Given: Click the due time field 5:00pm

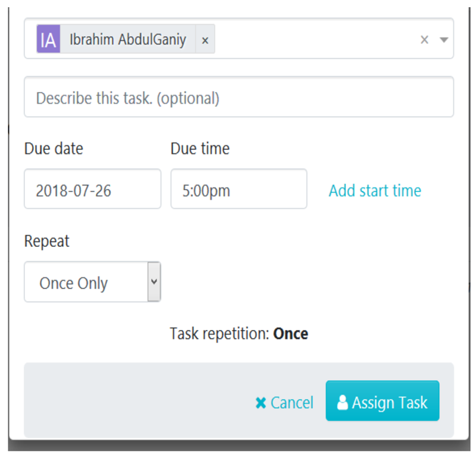Looking at the screenshot, I should point(239,189).
